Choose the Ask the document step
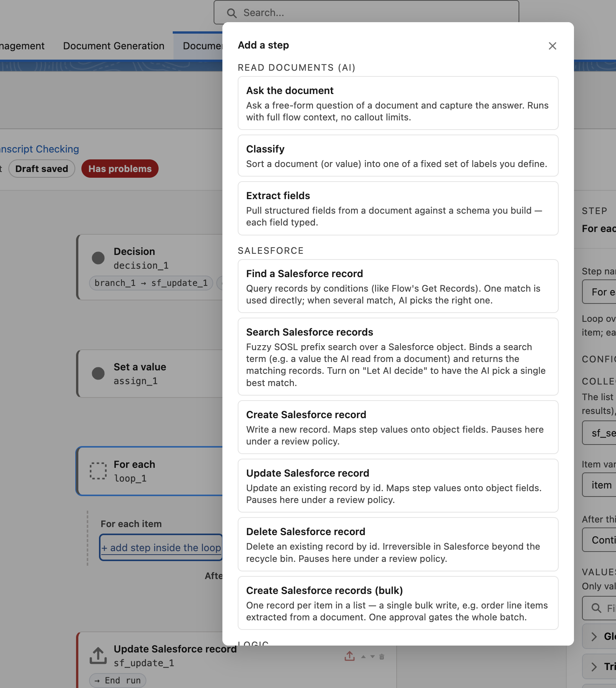Viewport: 616px width, 688px height. pos(398,103)
